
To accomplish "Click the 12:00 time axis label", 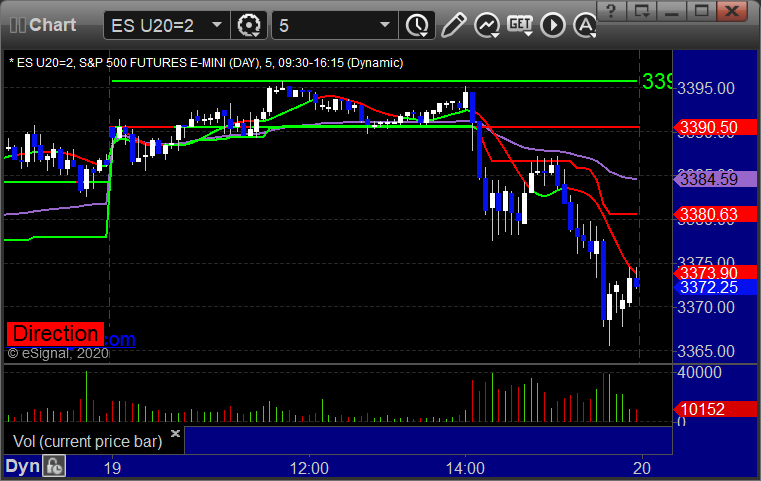I will click(309, 468).
